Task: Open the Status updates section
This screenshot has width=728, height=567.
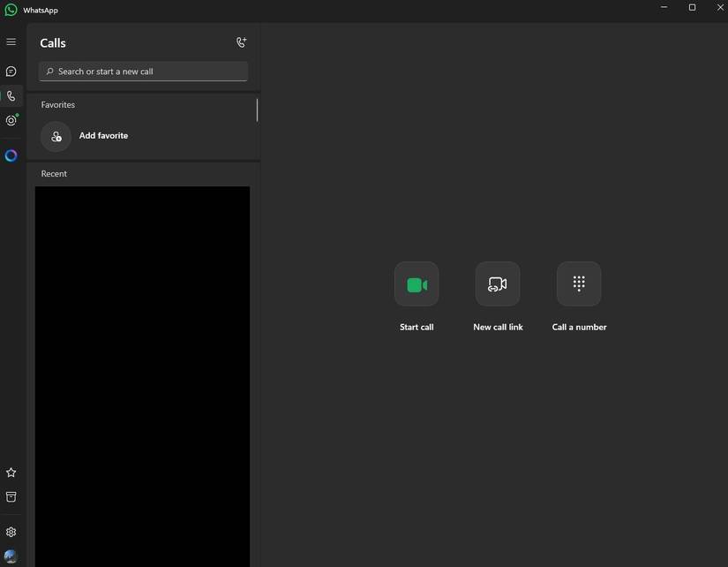Action: [11, 120]
